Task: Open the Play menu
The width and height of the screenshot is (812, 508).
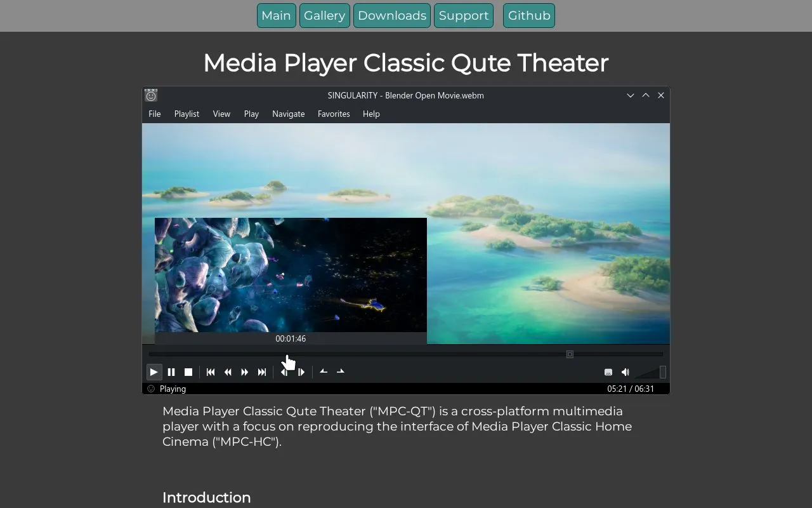Action: [x=251, y=114]
